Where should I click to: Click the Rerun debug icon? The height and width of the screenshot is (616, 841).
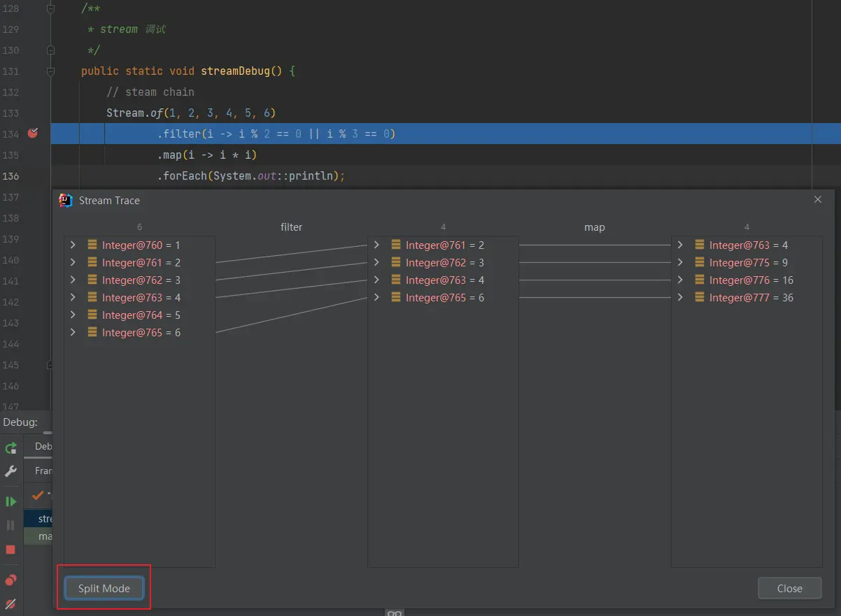tap(10, 448)
